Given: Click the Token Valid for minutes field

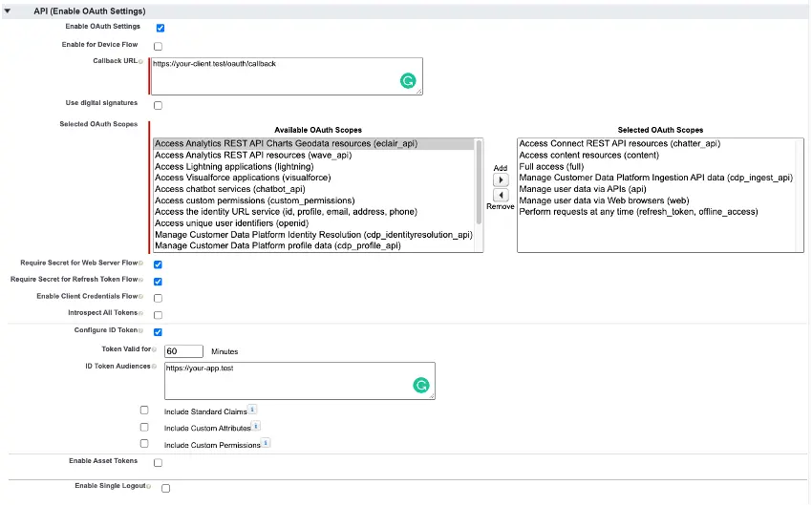Looking at the screenshot, I should (x=183, y=351).
